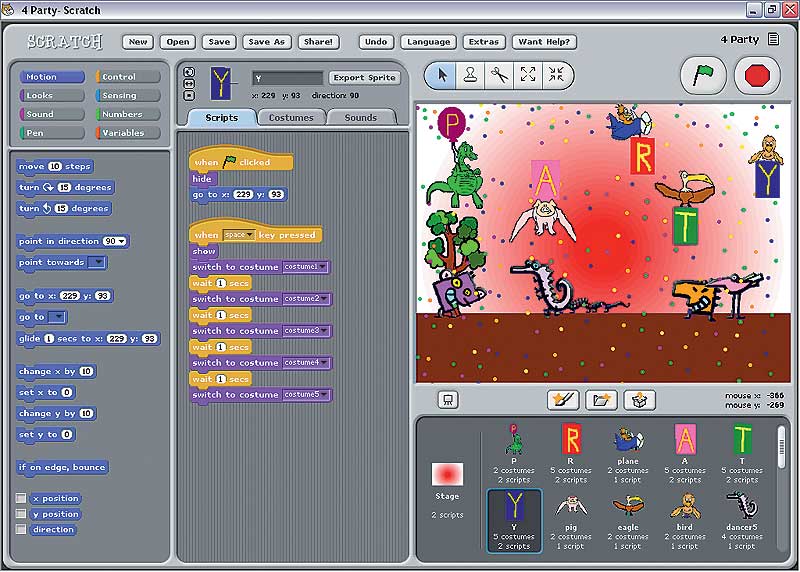Select the eagle sprite thumbnail
This screenshot has width=800, height=572.
click(628, 520)
